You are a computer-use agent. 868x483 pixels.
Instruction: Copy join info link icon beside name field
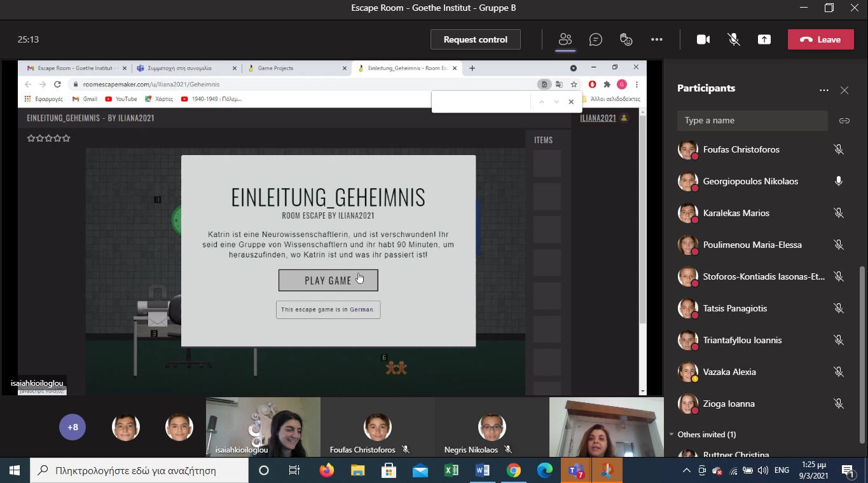(x=844, y=121)
